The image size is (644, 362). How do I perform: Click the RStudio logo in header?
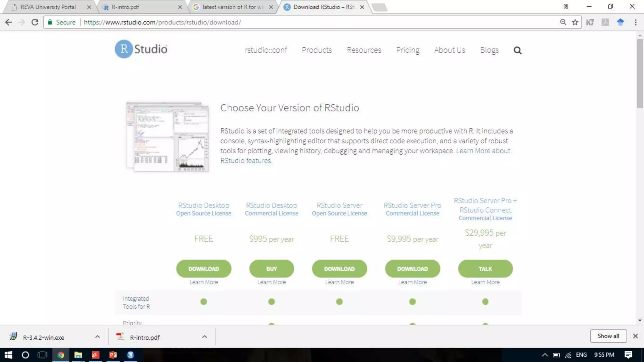pos(141,49)
